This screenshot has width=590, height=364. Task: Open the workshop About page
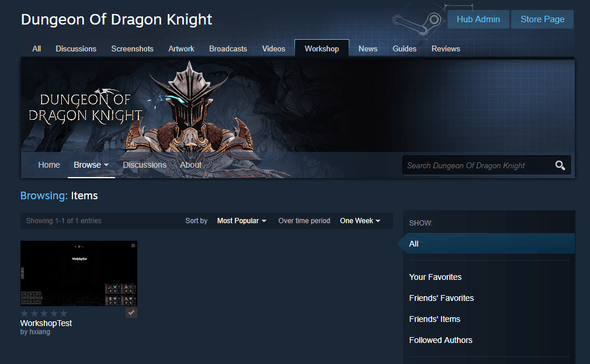(x=190, y=165)
